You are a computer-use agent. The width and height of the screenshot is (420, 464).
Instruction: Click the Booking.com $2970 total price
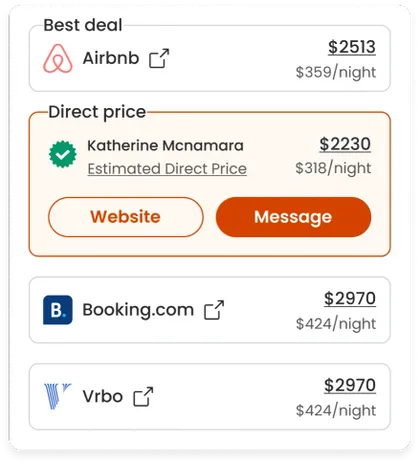(350, 299)
